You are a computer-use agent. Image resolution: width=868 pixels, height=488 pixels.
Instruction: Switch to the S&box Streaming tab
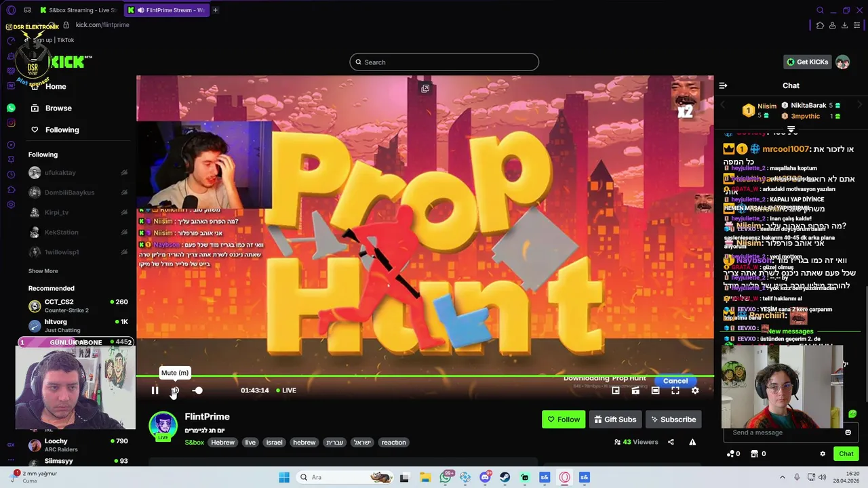tap(77, 10)
